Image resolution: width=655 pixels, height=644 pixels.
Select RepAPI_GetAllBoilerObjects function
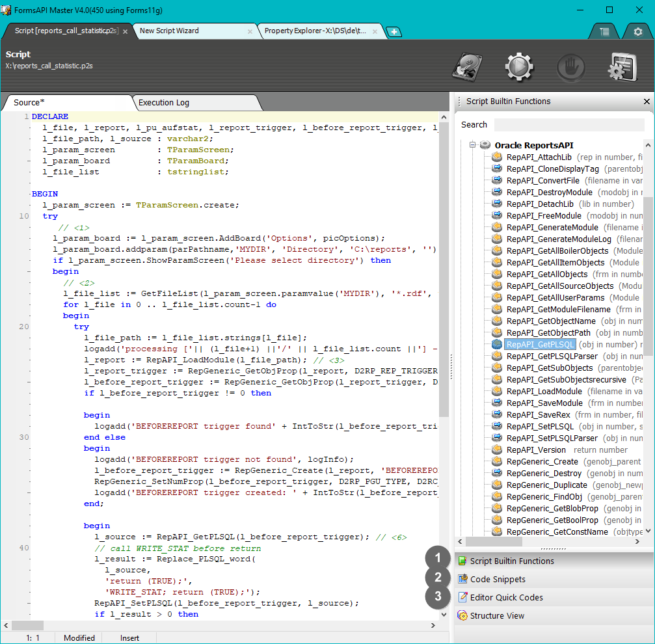(557, 251)
